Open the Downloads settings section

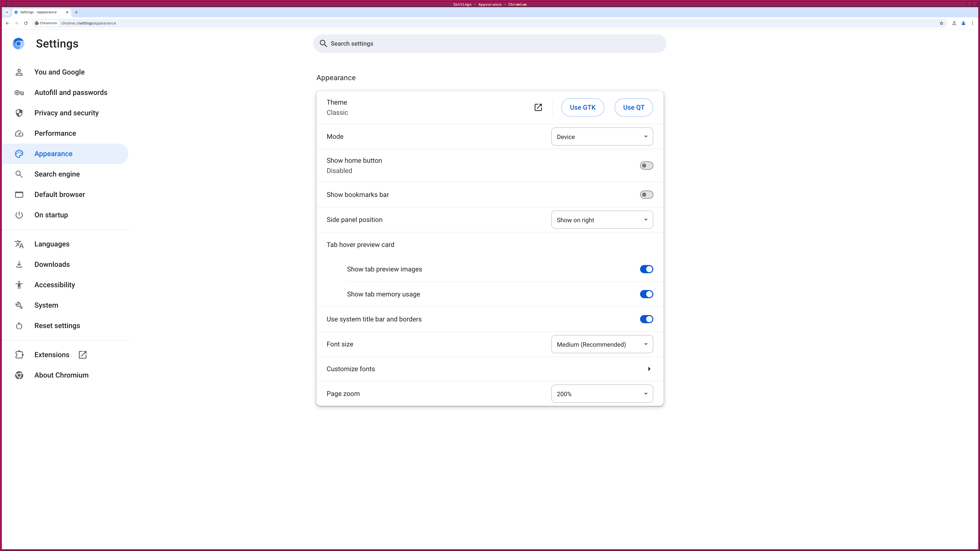[52, 265]
